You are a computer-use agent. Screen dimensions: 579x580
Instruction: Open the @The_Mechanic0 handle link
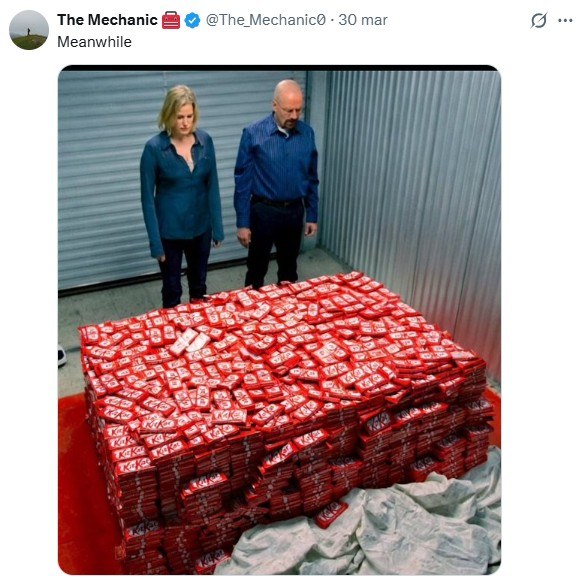click(266, 20)
